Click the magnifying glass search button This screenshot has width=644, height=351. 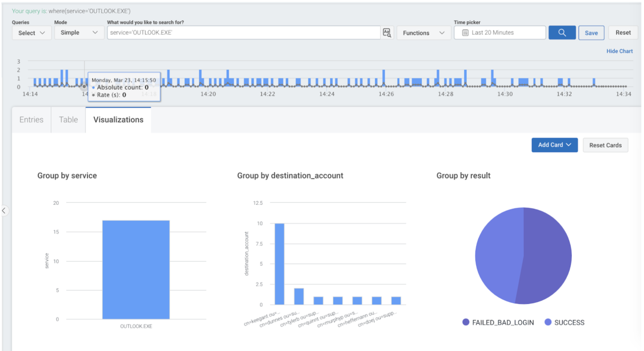tap(562, 33)
